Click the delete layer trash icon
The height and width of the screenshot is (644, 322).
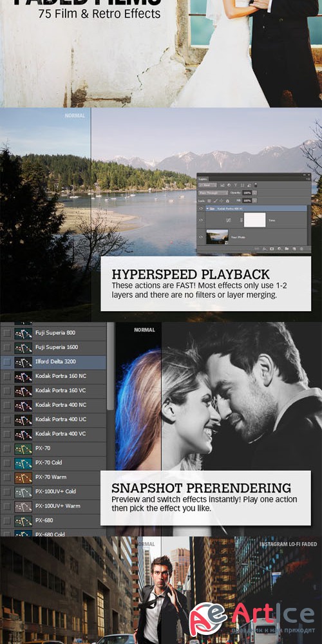pyautogui.click(x=301, y=249)
